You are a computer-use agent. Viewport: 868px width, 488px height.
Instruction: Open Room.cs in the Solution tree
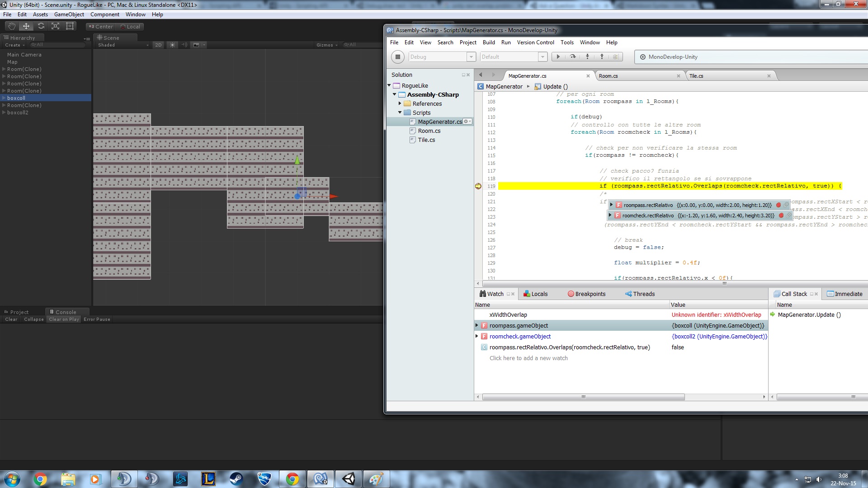(429, 131)
